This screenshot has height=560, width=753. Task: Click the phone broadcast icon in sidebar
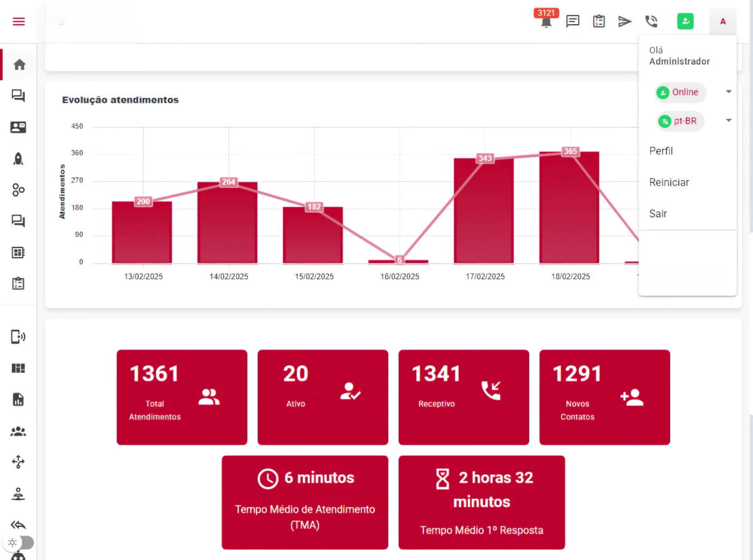click(18, 337)
